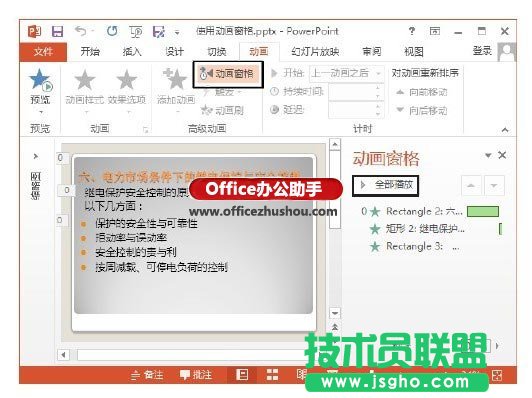The height and width of the screenshot is (398, 532).
Task: Click 全部播放 play all button
Action: click(385, 185)
